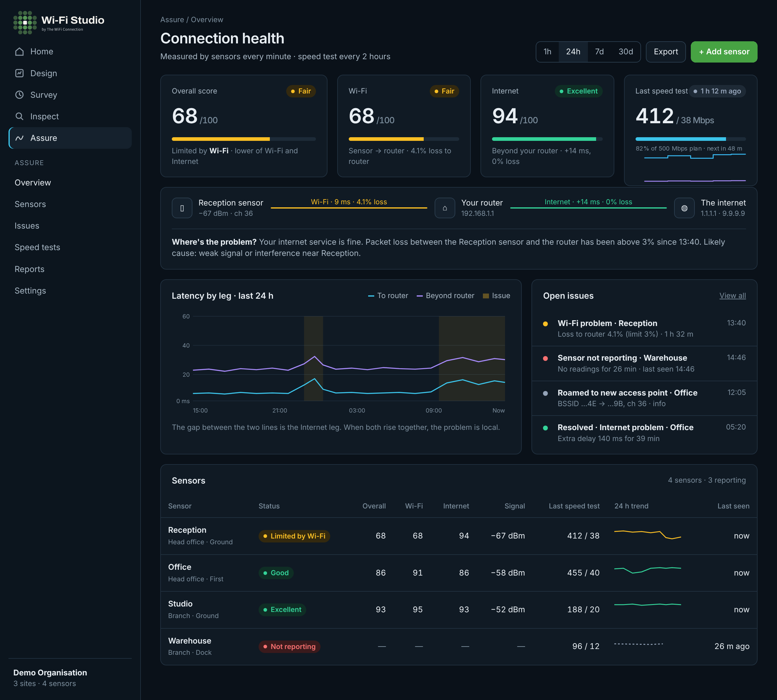Image resolution: width=777 pixels, height=700 pixels.
Task: Open Reports in the Assure submenu
Action: [x=30, y=269]
